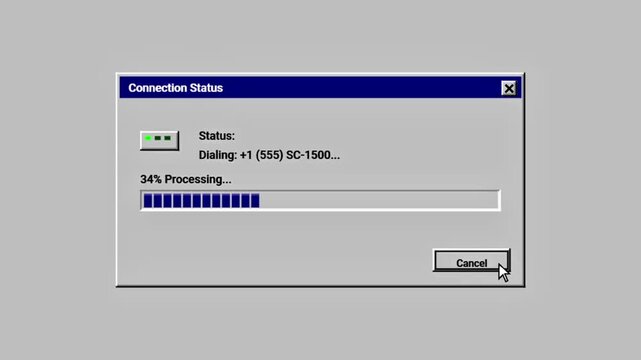The height and width of the screenshot is (360, 641).
Task: Click the "34% Processing..." text
Action: click(186, 179)
